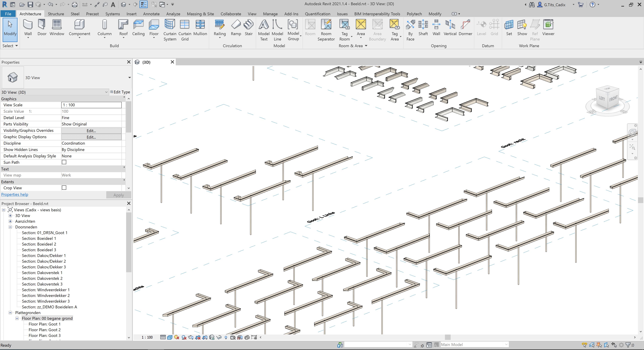The width and height of the screenshot is (644, 350).
Task: Click Apply button in Properties panel
Action: tap(119, 195)
